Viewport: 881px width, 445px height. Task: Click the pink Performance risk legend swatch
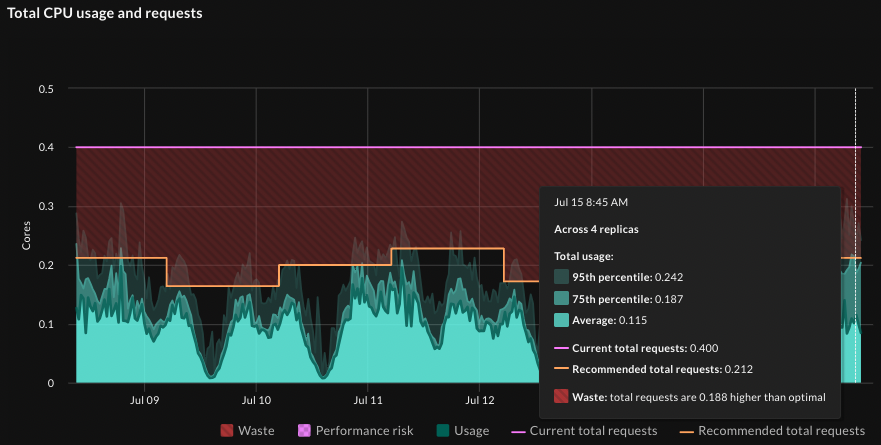tap(305, 431)
